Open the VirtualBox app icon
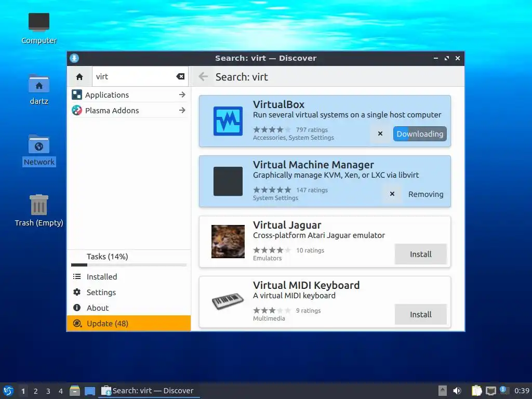532x399 pixels. coord(228,121)
